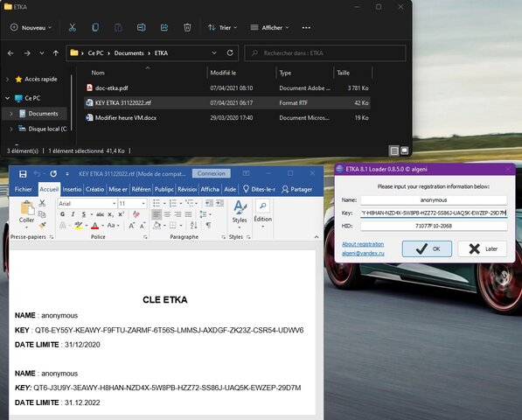Open the Afficher view dropdown
The image size is (522, 420).
(269, 28)
